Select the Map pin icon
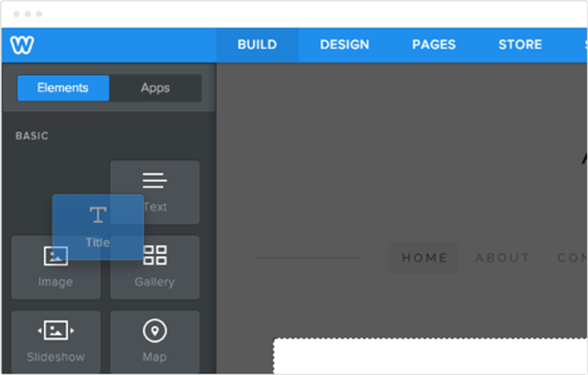This screenshot has height=375, width=588. [x=154, y=331]
